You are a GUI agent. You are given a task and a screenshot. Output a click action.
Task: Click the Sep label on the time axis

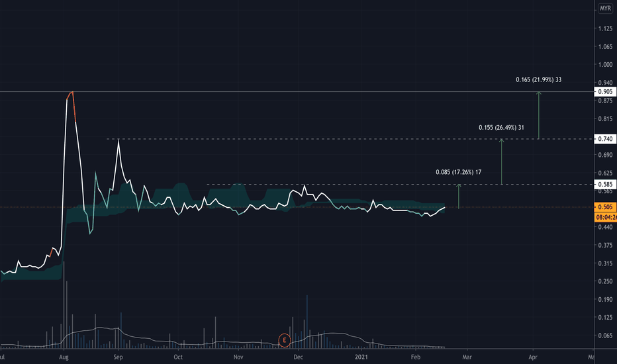click(x=118, y=357)
